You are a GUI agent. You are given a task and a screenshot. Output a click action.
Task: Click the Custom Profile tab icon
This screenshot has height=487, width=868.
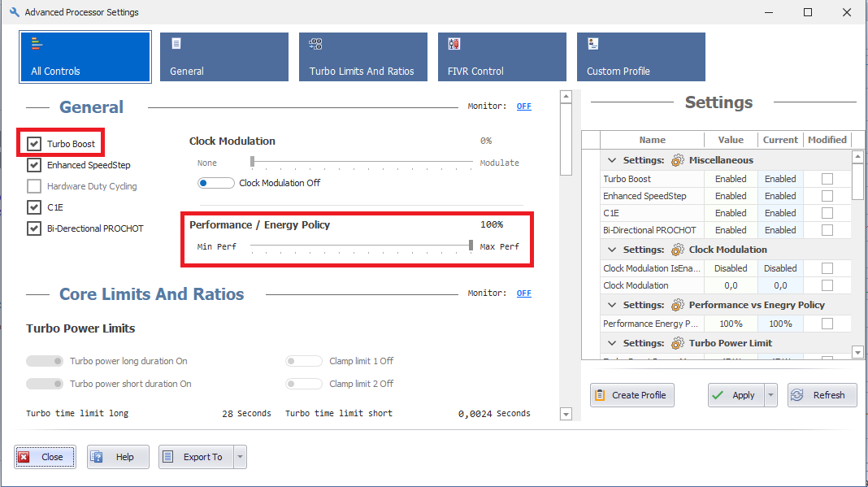[x=593, y=44]
